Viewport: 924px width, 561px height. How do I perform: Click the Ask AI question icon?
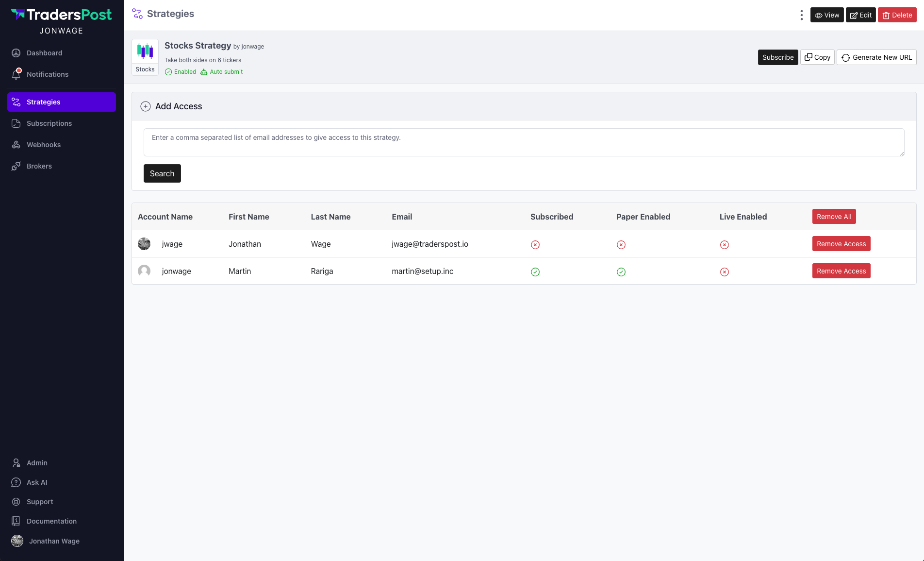tap(16, 482)
